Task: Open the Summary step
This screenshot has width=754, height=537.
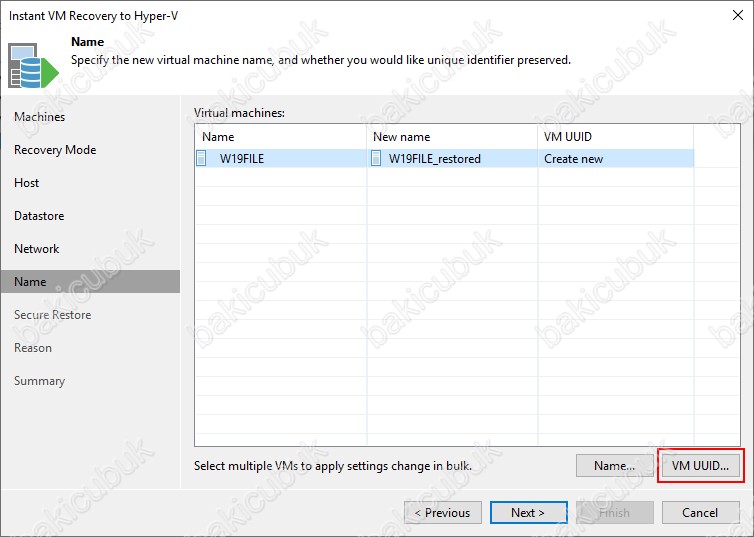Action: (39, 381)
